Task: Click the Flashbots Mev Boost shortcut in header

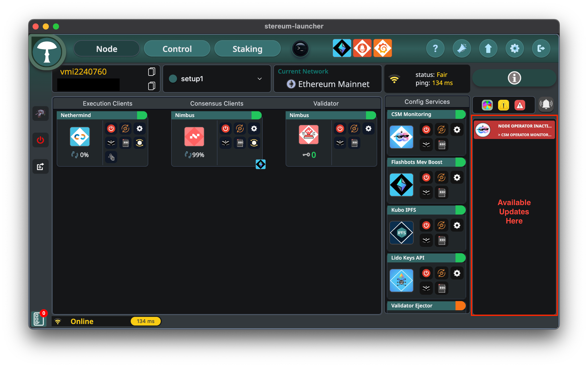Action: [x=342, y=48]
